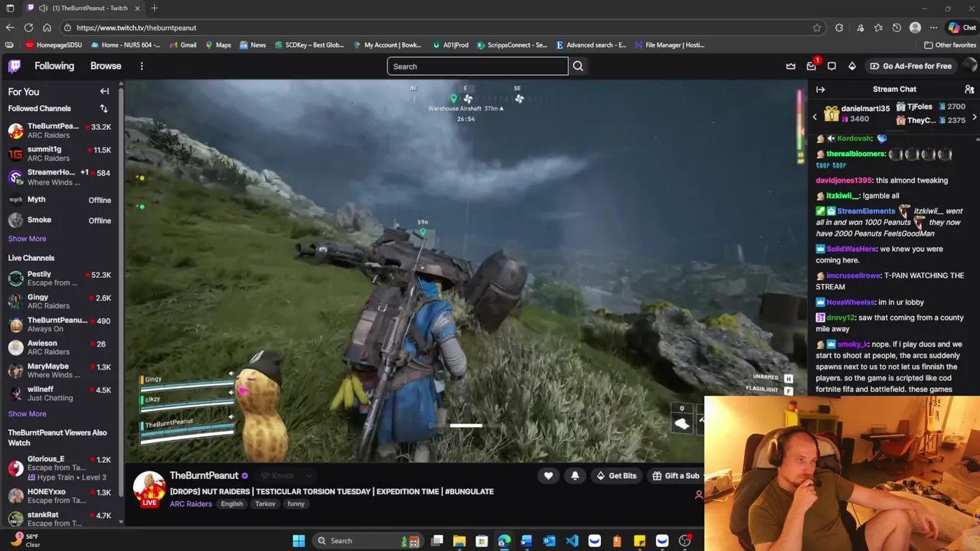Open summit1g channel in sidebar
The height and width of the screenshot is (551, 980).
(x=60, y=154)
